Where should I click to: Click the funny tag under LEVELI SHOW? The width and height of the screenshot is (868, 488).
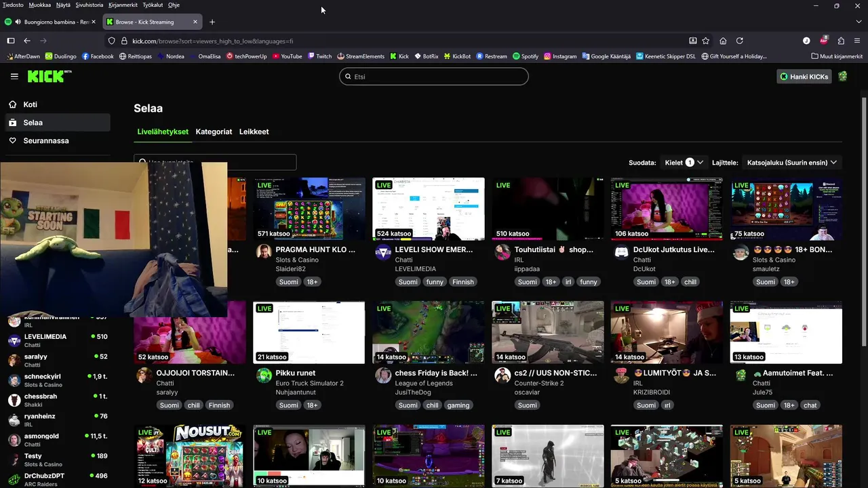tap(435, 282)
